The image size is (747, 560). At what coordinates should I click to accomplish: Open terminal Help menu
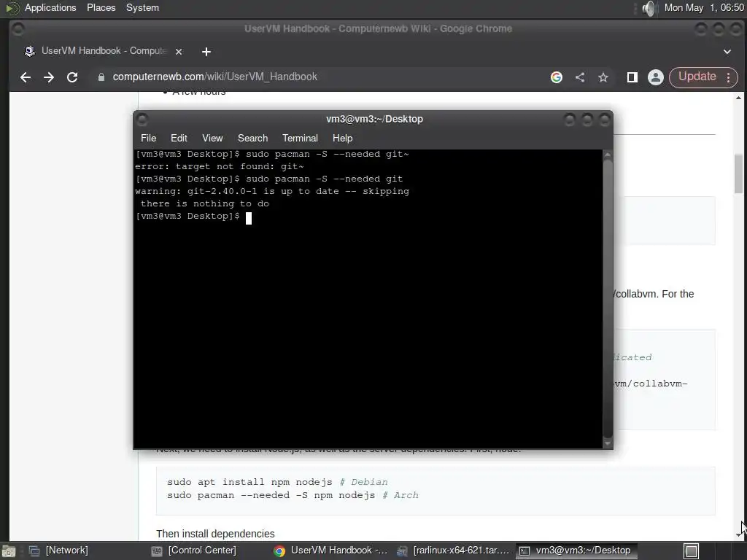point(342,138)
